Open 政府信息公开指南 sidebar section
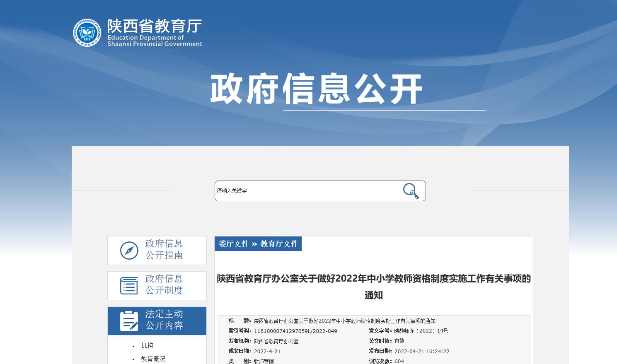The height and width of the screenshot is (364, 617). (164, 249)
